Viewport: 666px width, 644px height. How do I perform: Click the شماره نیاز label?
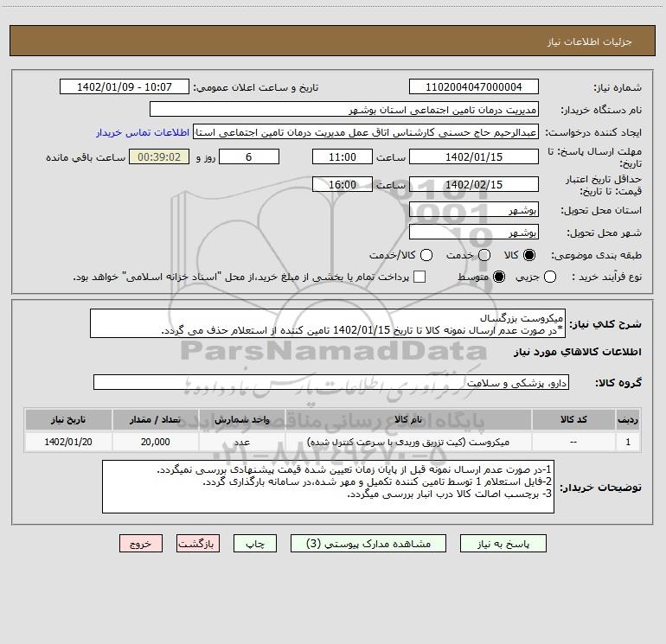pos(618,88)
